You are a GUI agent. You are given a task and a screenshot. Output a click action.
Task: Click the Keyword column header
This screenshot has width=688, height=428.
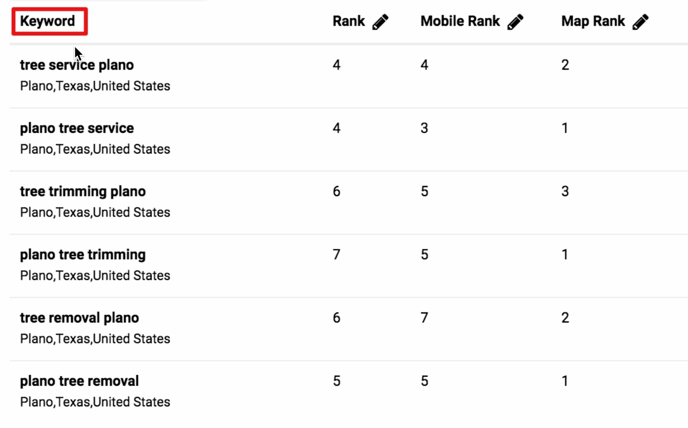(47, 22)
